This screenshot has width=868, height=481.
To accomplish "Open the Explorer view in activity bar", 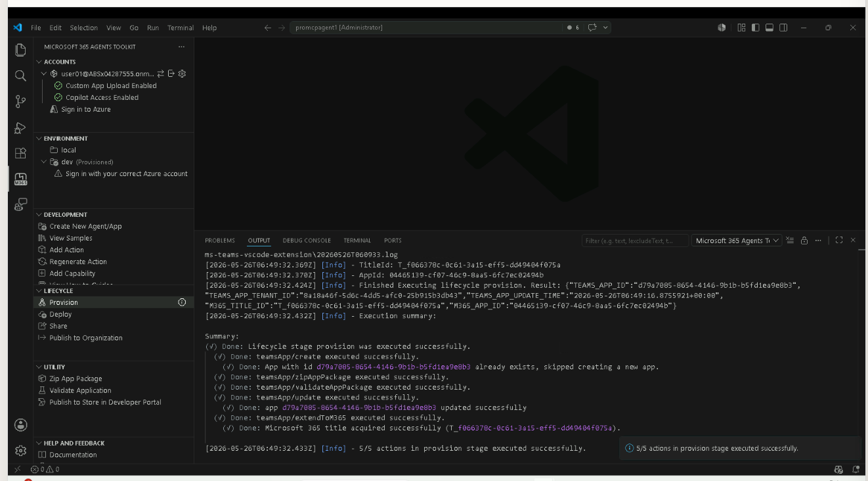I will point(20,50).
